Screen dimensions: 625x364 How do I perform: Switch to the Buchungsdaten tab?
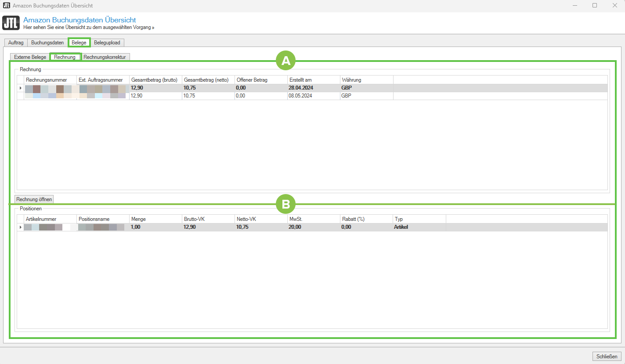47,43
